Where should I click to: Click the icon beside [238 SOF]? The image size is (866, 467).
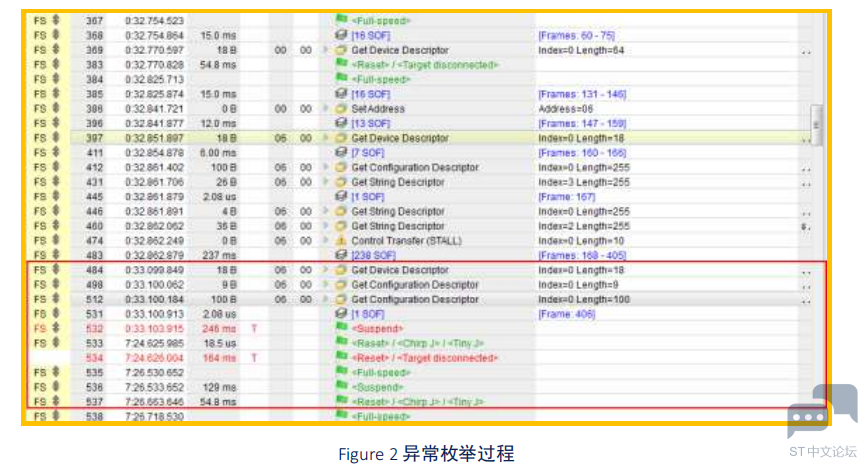tap(341, 254)
